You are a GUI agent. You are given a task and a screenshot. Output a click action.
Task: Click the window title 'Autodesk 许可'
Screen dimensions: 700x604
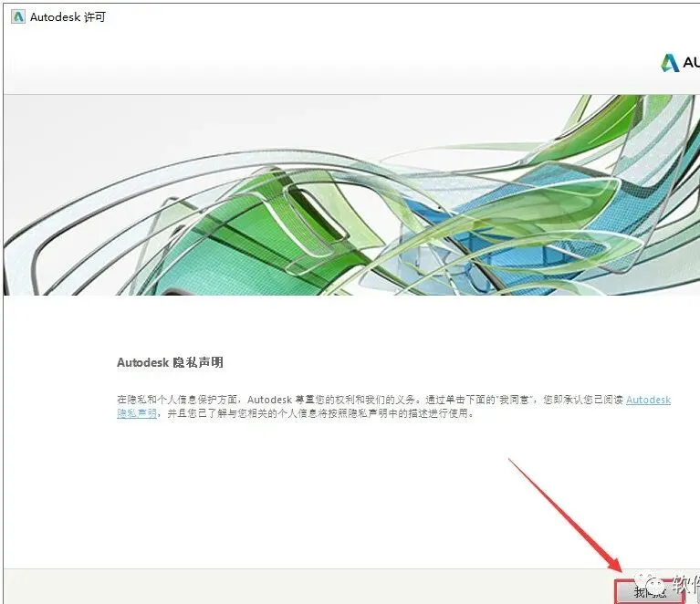(x=68, y=17)
